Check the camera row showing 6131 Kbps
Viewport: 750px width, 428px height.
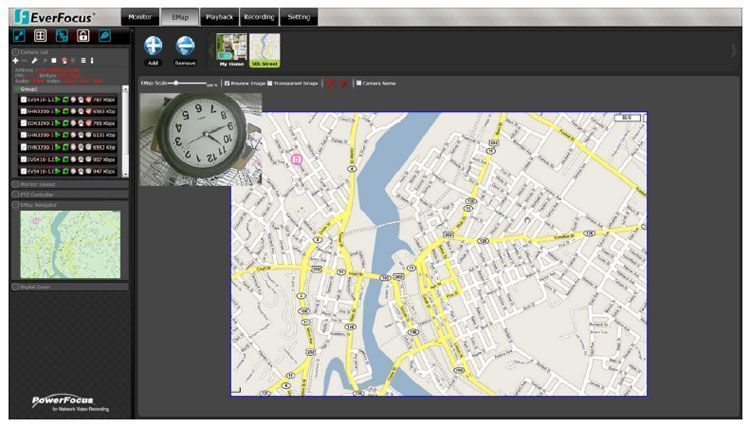point(23,135)
